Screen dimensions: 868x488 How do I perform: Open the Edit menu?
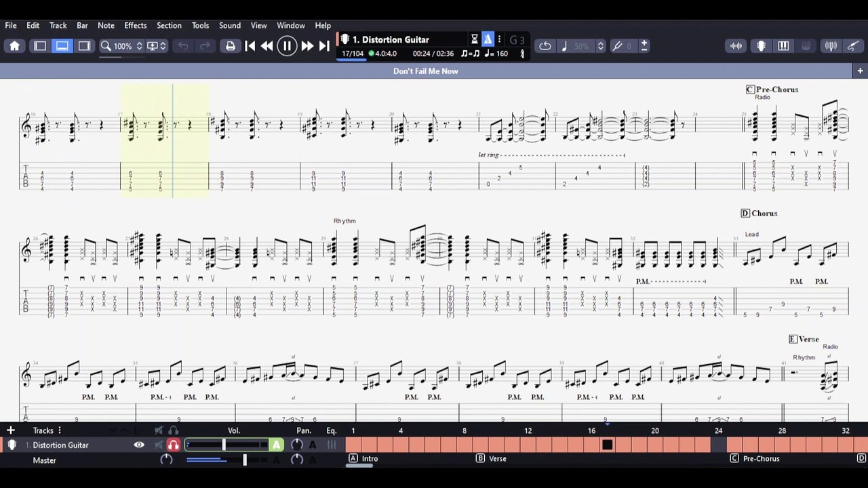(33, 26)
